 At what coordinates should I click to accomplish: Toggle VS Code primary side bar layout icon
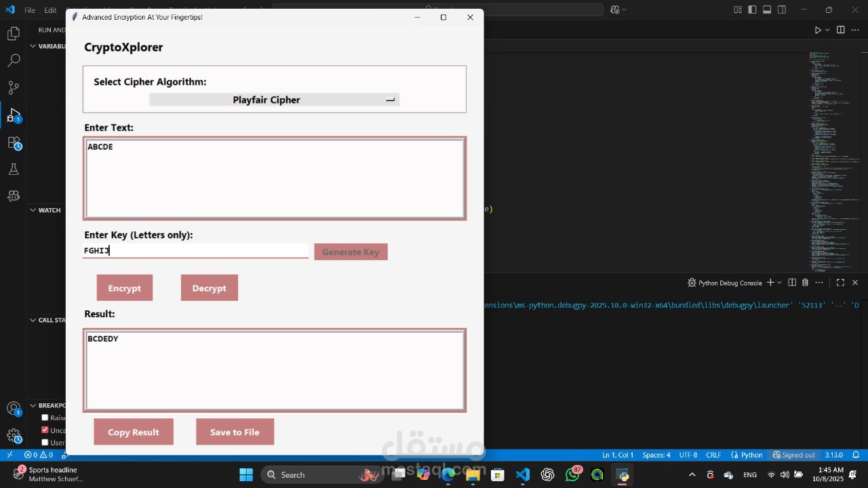point(752,9)
